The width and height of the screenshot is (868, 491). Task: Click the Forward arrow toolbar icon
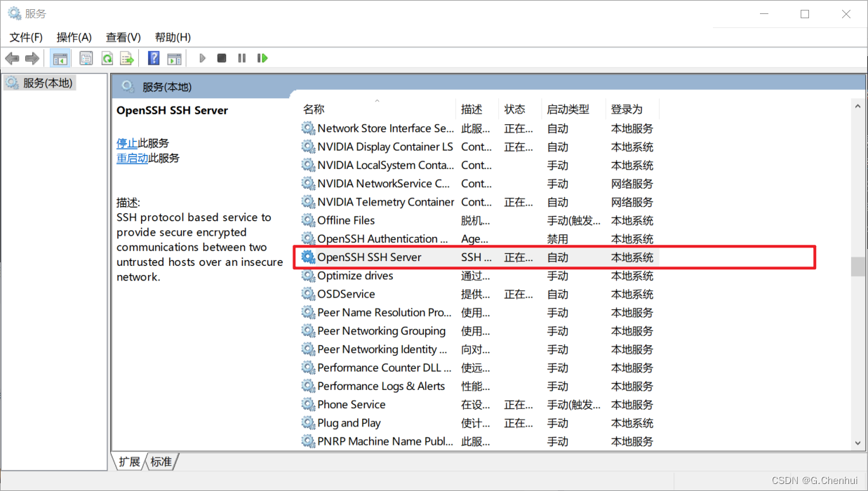pos(32,58)
